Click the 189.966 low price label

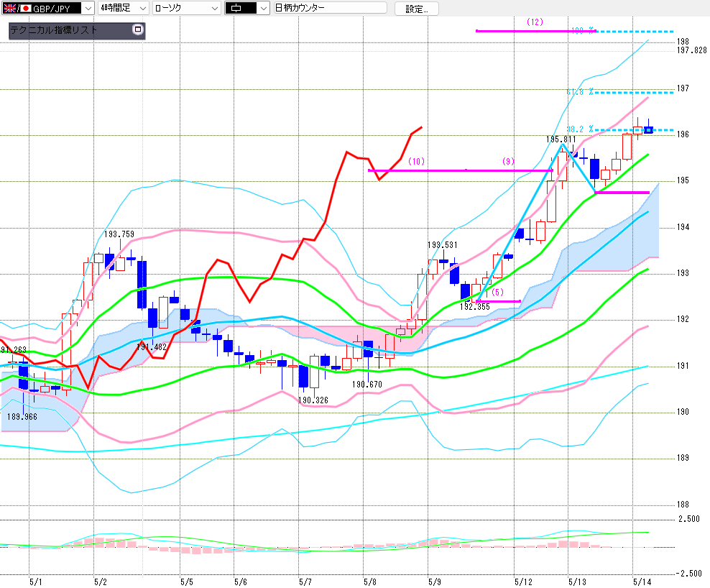point(22,417)
